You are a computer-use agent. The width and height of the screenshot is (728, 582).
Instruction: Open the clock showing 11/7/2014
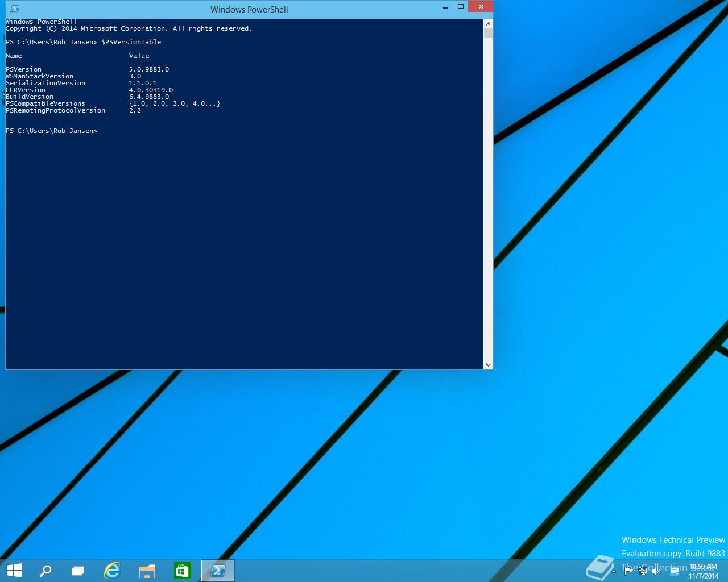click(704, 571)
